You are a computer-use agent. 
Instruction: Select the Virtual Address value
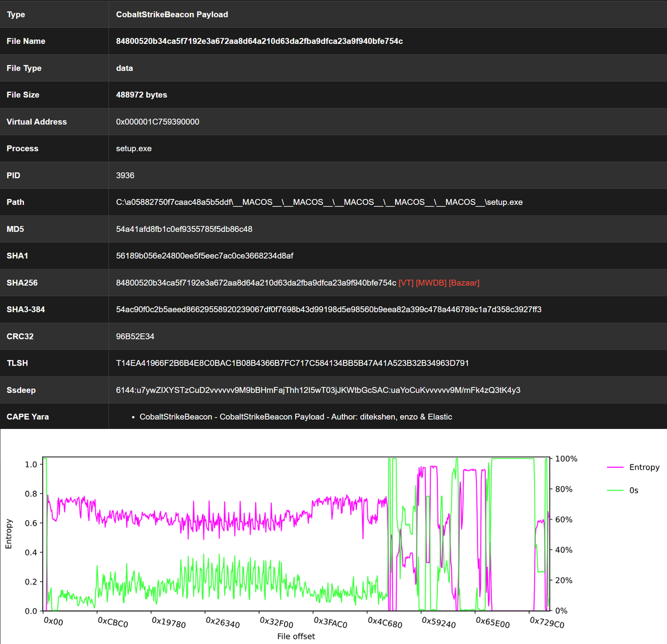(157, 122)
